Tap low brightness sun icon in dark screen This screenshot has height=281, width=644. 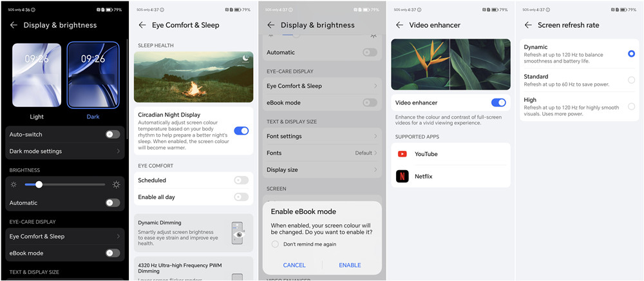click(x=14, y=185)
